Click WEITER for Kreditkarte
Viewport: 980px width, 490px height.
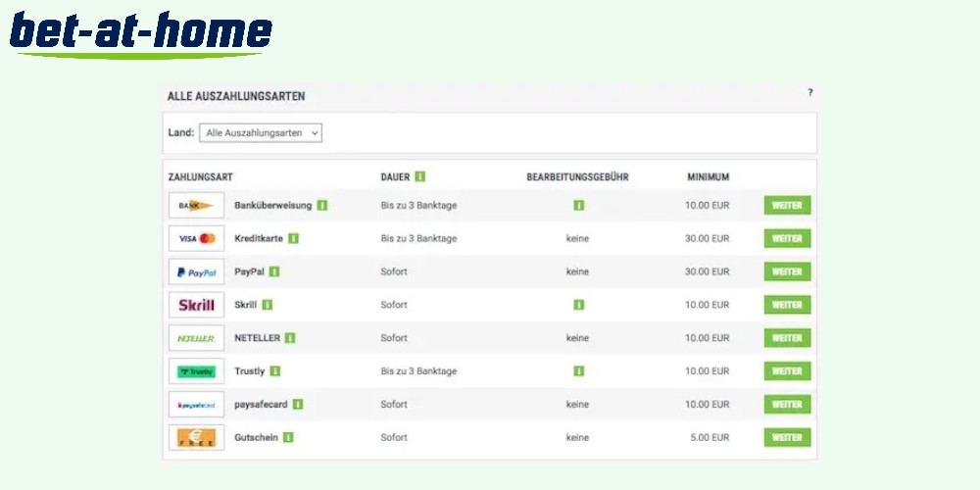pos(787,239)
